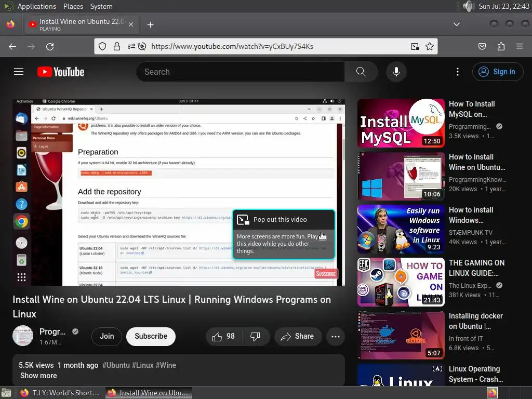Screen dimensions: 532x399
Task: Open Firefox extensions puzzle icon
Action: click(x=501, y=46)
